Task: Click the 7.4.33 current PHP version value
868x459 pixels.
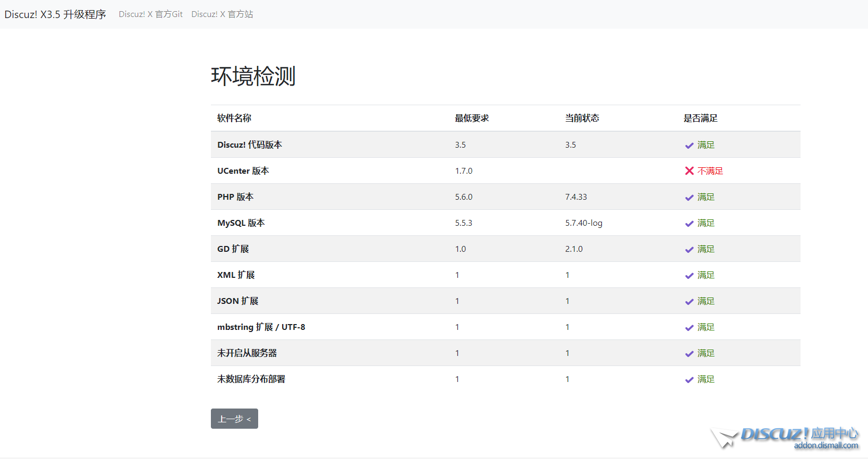Action: click(x=576, y=197)
